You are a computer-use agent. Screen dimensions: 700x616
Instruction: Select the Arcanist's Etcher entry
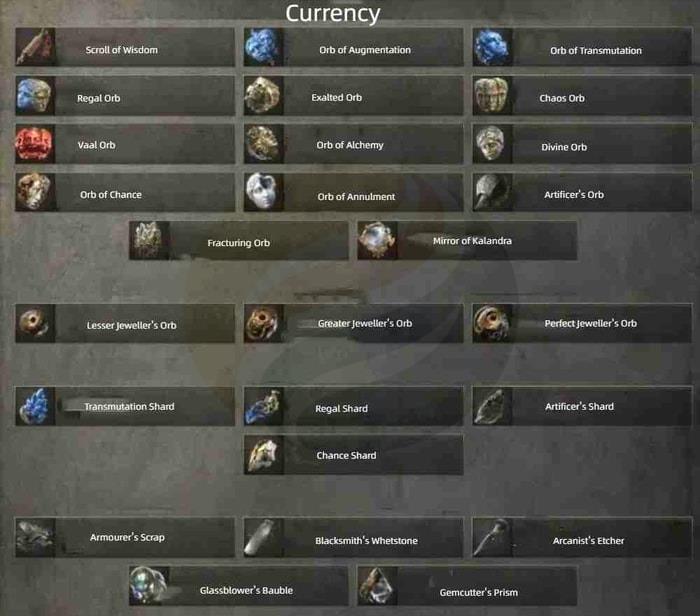582,537
